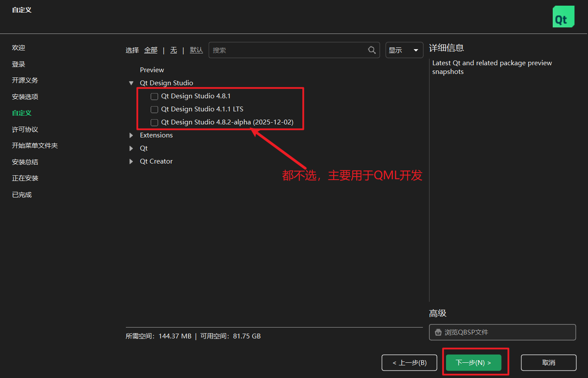Click the search magnifier icon

tap(372, 50)
